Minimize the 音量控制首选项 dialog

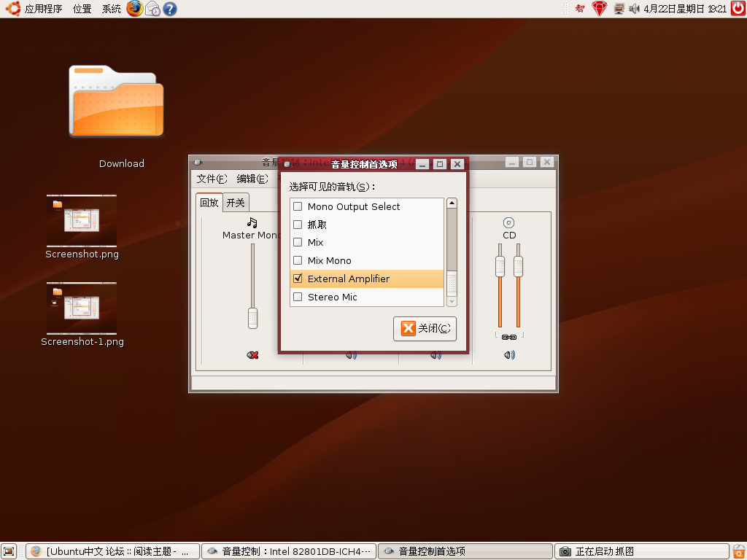422,164
